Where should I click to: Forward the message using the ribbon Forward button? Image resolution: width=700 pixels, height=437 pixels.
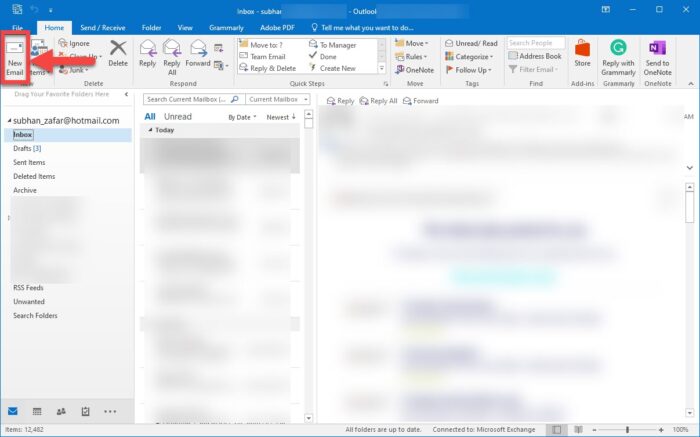click(198, 54)
